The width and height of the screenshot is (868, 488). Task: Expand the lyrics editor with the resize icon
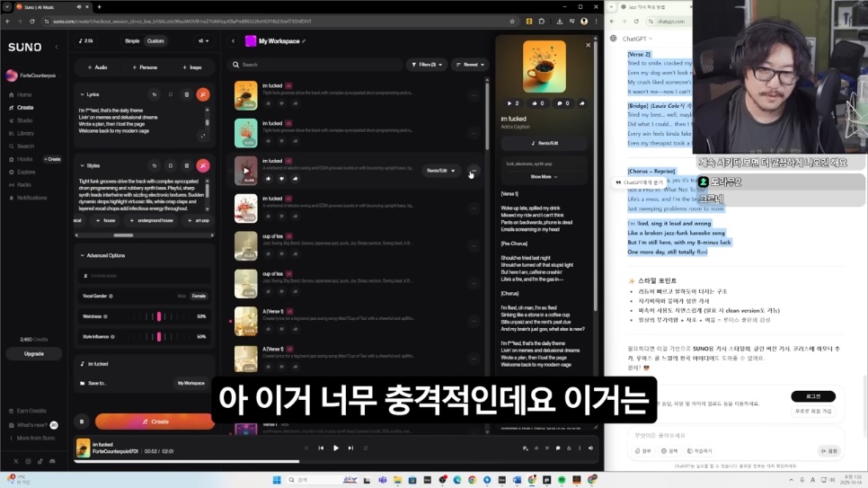(x=203, y=136)
